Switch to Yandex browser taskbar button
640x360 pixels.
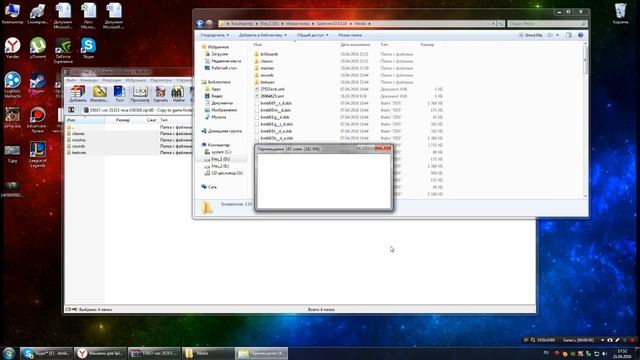tap(100, 353)
